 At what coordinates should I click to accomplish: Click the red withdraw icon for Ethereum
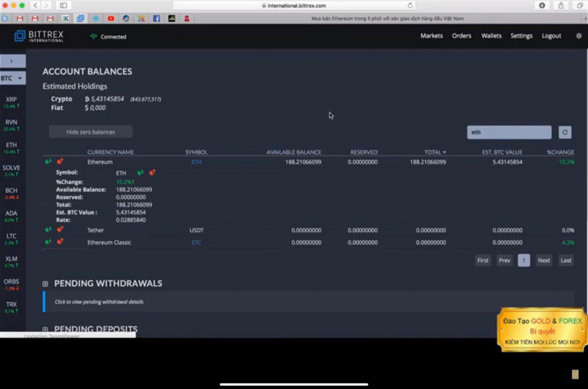(60, 161)
